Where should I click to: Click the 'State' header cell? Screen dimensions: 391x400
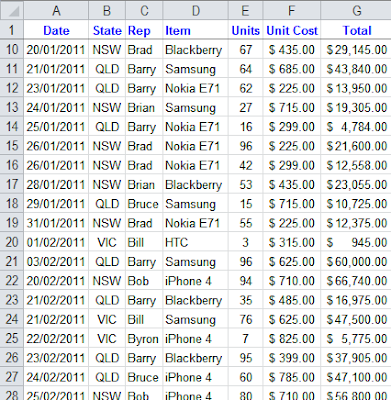click(x=107, y=30)
